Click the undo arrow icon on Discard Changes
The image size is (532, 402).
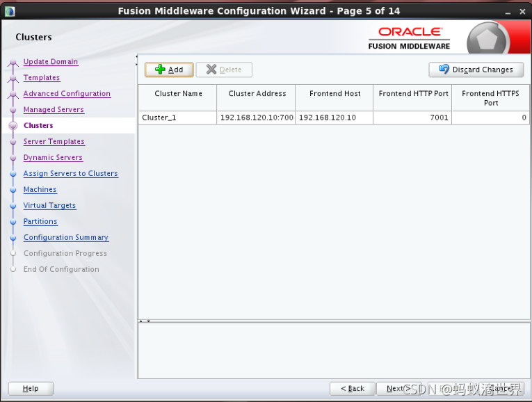[444, 69]
